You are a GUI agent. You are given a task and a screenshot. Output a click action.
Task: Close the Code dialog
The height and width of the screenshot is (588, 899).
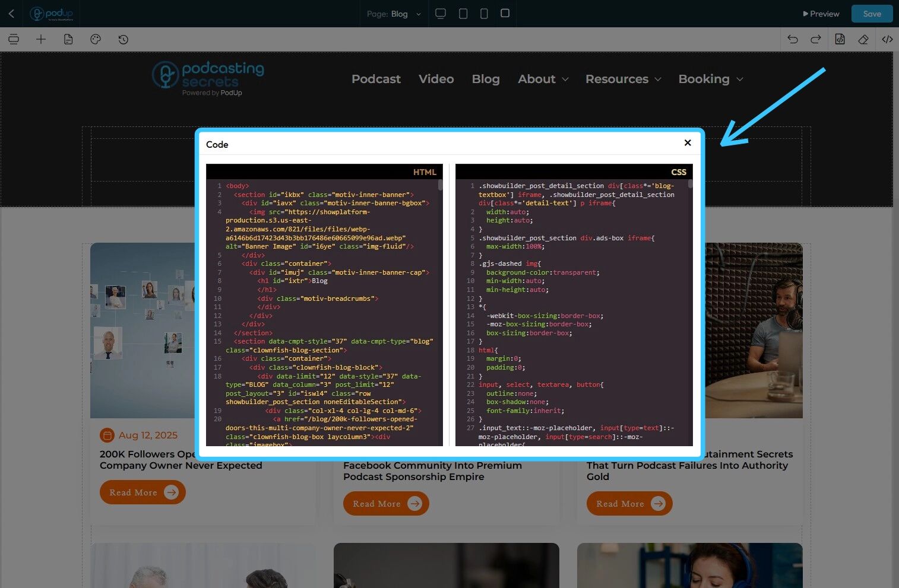tap(688, 142)
